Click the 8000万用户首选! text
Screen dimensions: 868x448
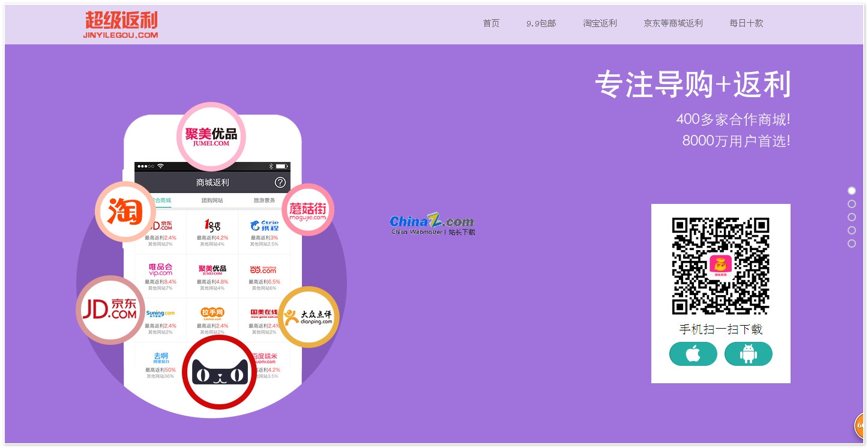tap(736, 141)
